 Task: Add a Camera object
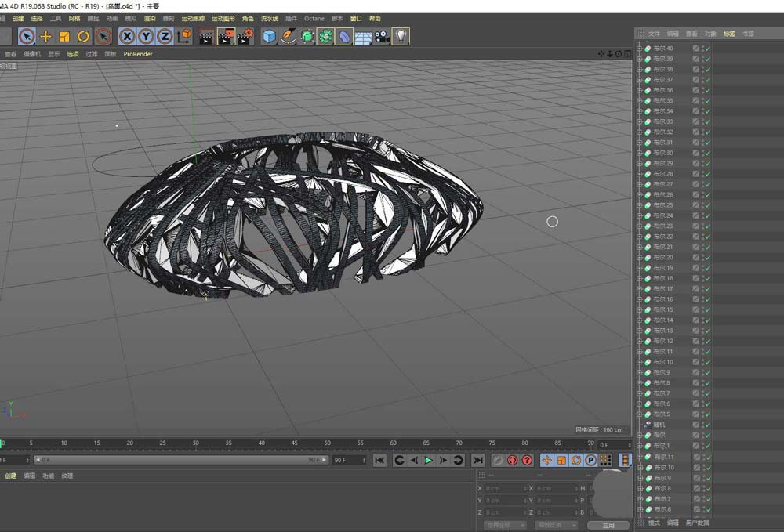pyautogui.click(x=382, y=37)
